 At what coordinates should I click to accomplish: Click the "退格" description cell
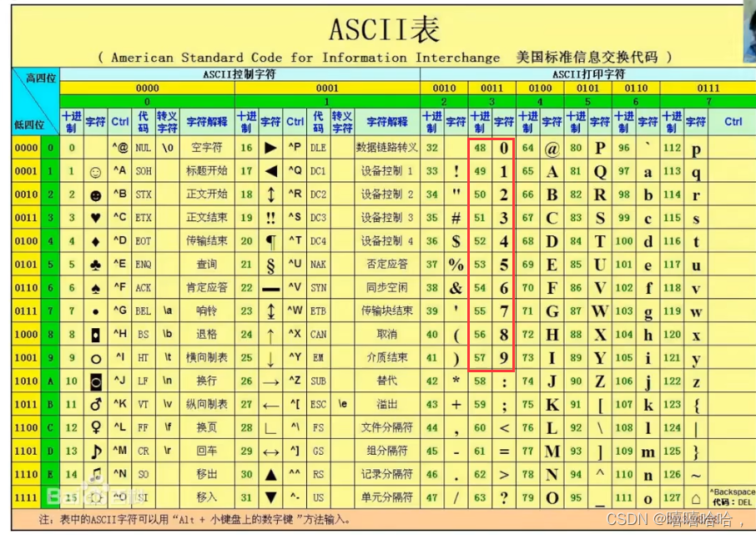tap(207, 335)
